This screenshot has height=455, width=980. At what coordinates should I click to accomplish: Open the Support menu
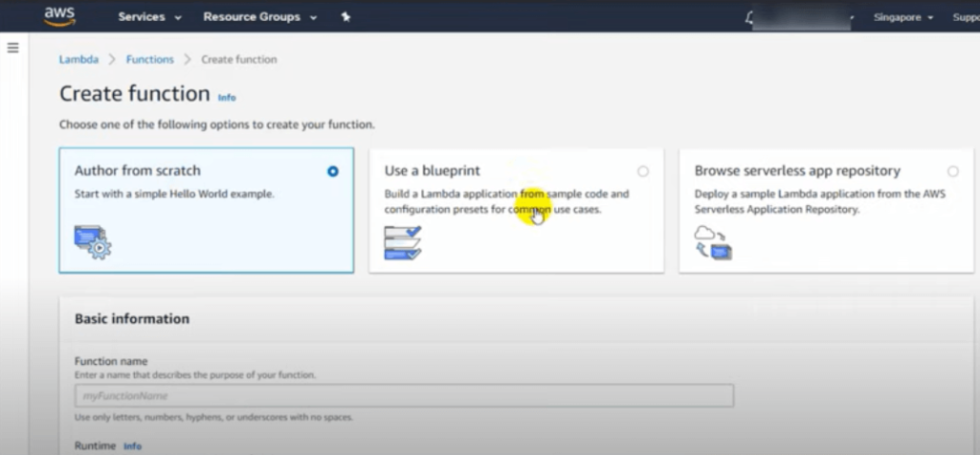pyautogui.click(x=966, y=17)
